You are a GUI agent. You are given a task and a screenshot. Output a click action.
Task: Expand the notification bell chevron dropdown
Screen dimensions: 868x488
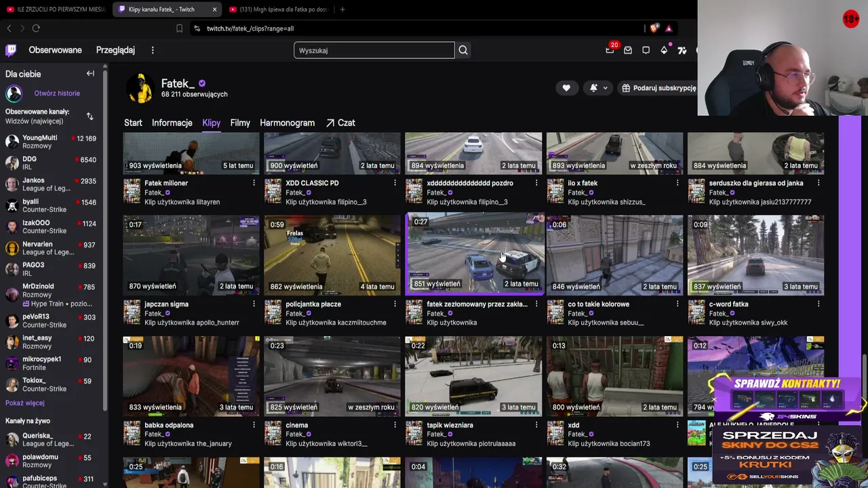pos(605,88)
